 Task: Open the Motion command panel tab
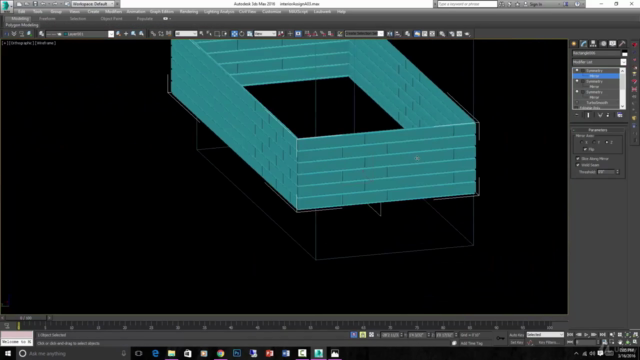(603, 44)
